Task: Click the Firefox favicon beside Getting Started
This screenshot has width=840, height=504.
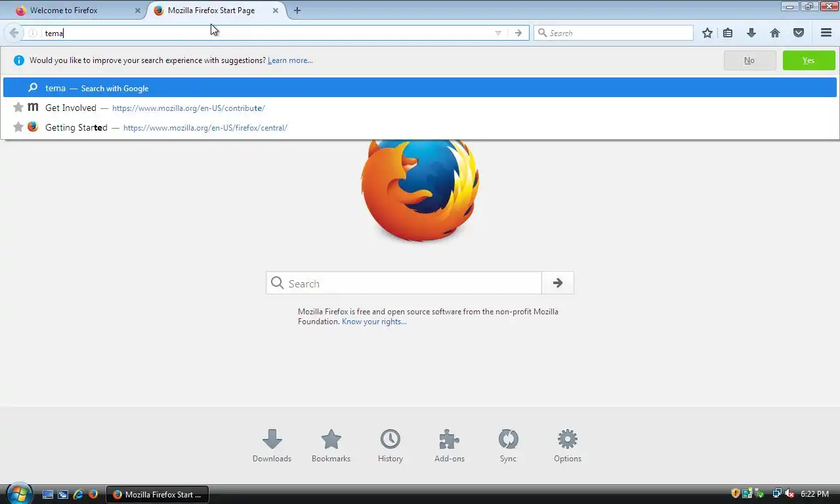Action: click(x=33, y=127)
